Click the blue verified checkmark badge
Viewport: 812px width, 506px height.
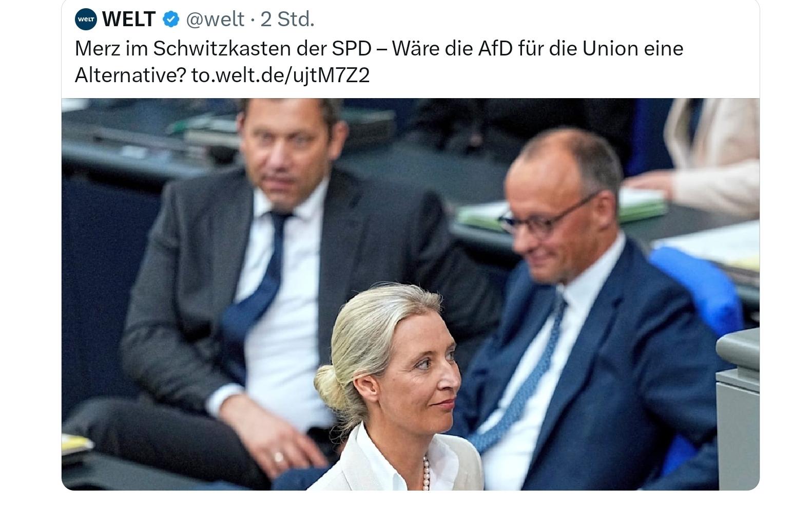(171, 20)
